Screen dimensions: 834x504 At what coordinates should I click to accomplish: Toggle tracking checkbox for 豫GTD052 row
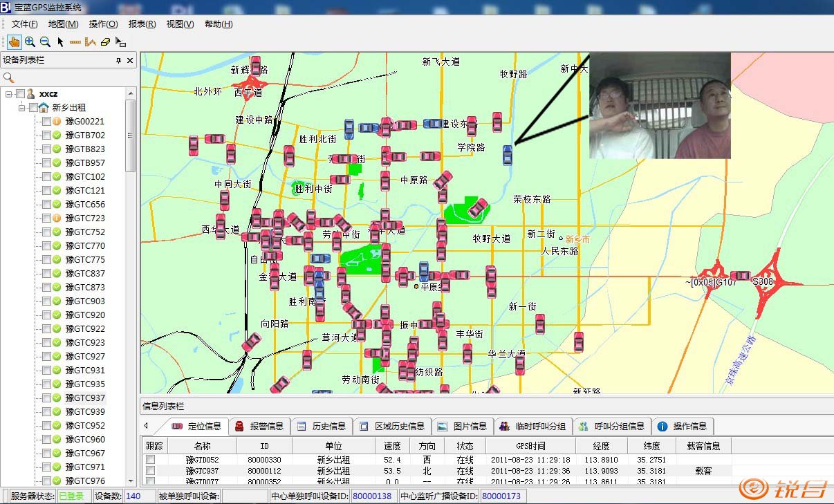(x=150, y=459)
